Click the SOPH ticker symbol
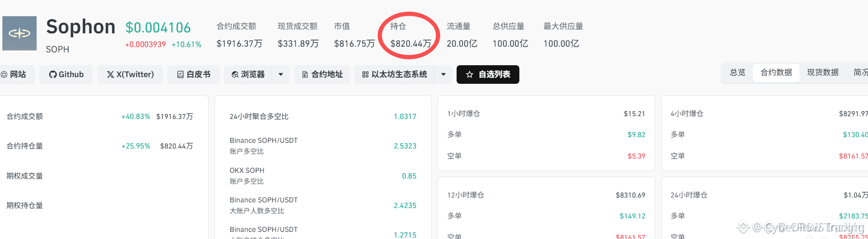Viewport: 868px width, 239px height. [58, 50]
